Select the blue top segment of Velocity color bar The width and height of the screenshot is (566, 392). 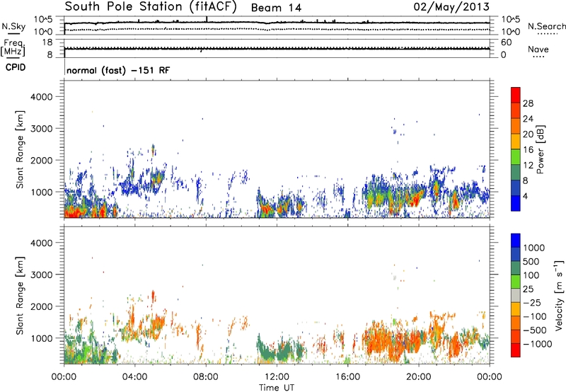pos(516,241)
